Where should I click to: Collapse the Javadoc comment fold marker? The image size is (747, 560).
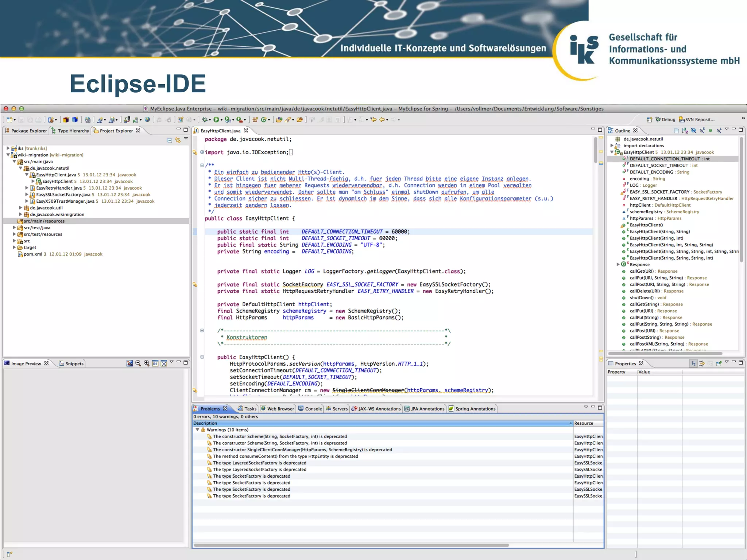click(202, 165)
